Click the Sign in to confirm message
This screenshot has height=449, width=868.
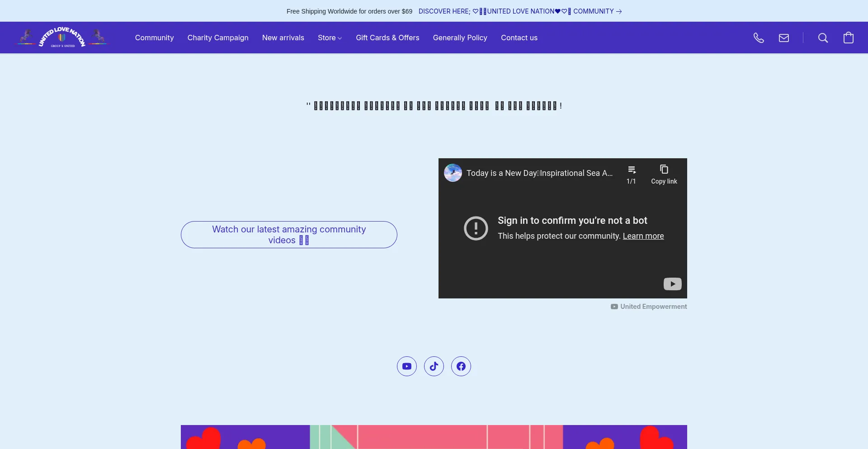pyautogui.click(x=572, y=221)
